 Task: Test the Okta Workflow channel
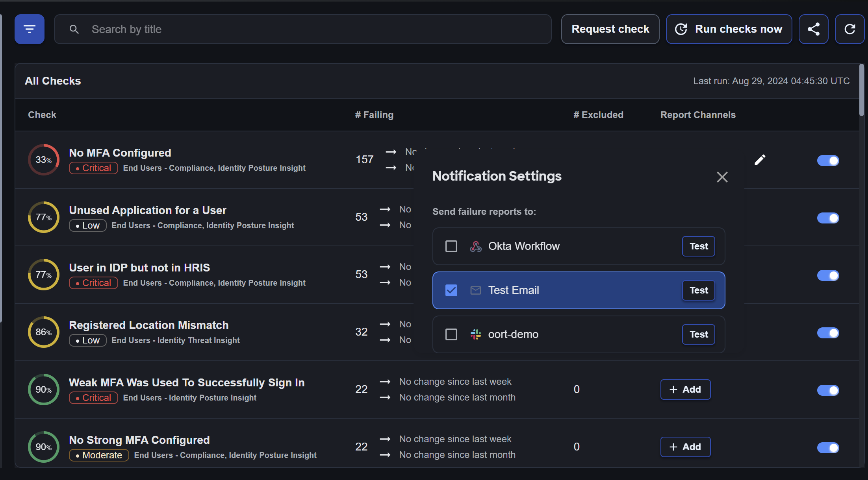pos(698,246)
